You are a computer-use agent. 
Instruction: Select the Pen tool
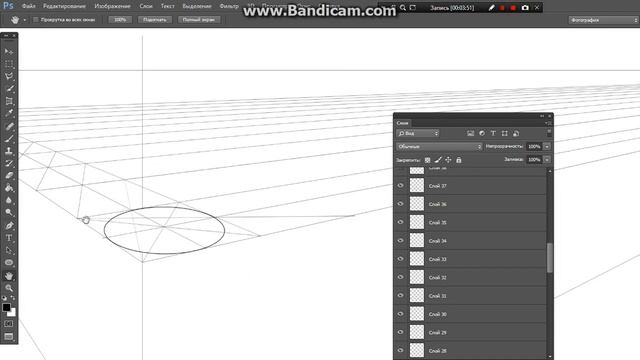9,225
